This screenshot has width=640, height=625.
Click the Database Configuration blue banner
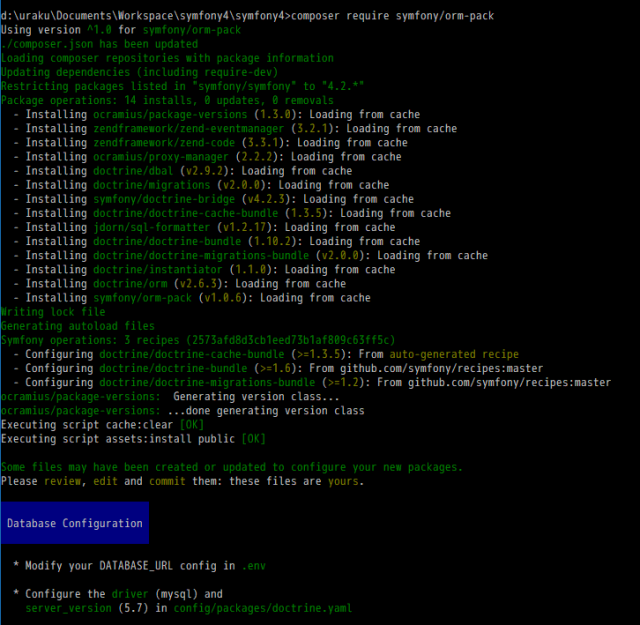pyautogui.click(x=75, y=523)
